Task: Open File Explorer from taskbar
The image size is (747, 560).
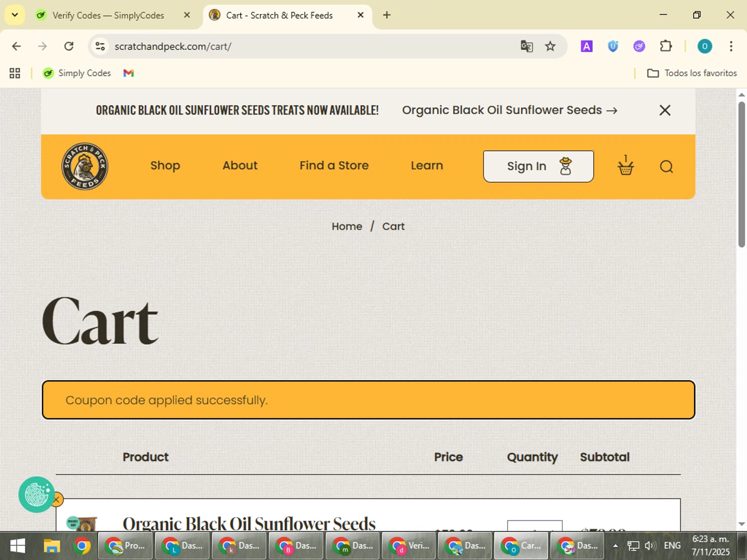Action: (51, 546)
